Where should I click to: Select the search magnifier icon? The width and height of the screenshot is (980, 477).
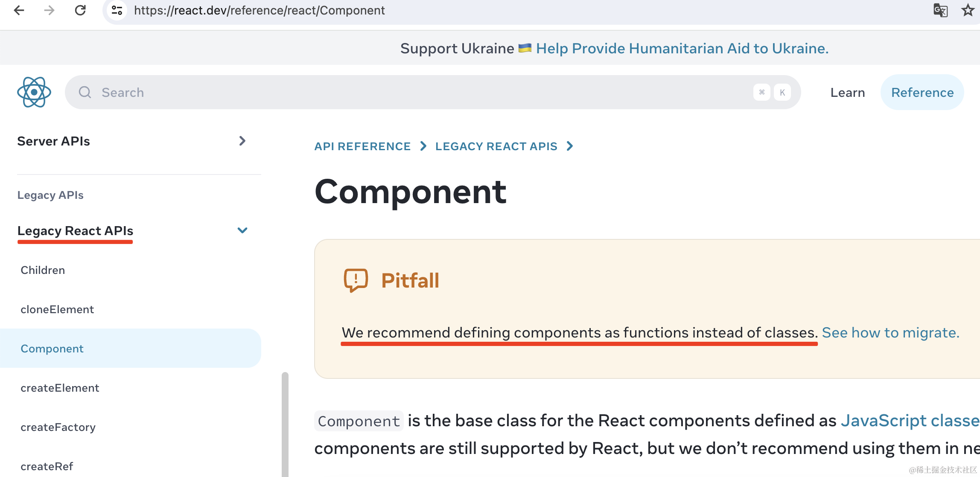coord(85,92)
